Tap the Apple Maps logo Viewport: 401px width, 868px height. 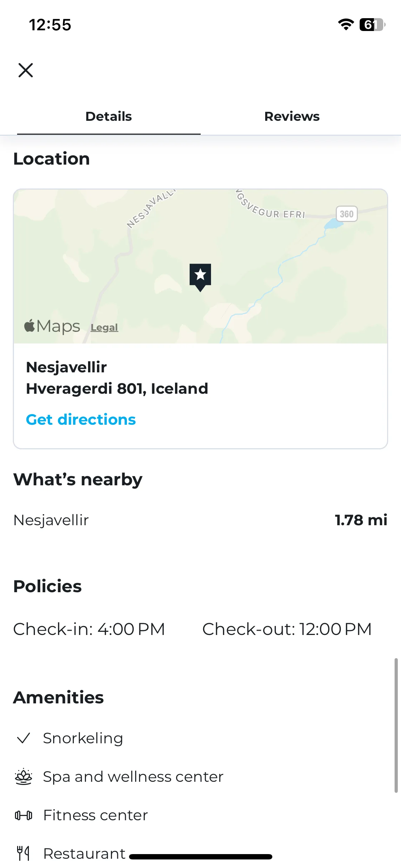[x=52, y=326]
